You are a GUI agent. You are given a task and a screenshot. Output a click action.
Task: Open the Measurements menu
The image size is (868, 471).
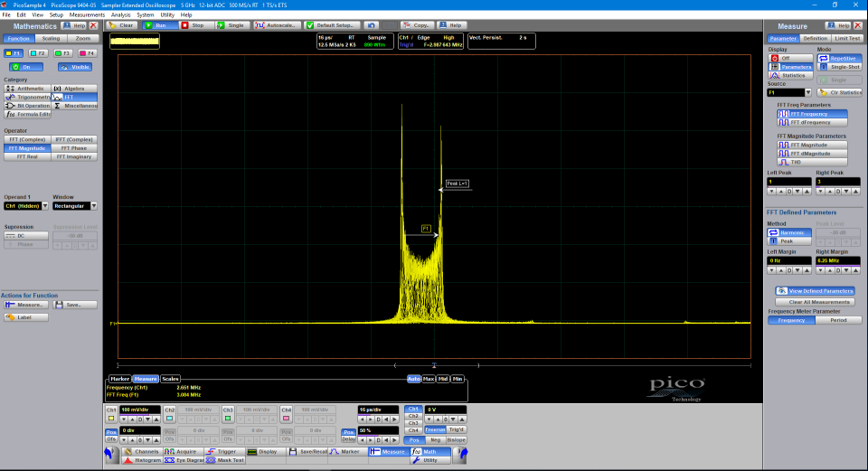[87, 15]
